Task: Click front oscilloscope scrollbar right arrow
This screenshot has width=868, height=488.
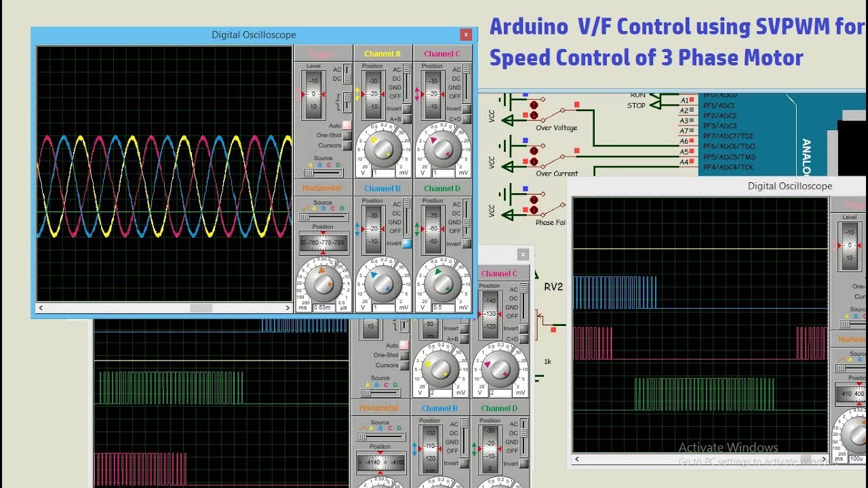Action: click(x=288, y=308)
